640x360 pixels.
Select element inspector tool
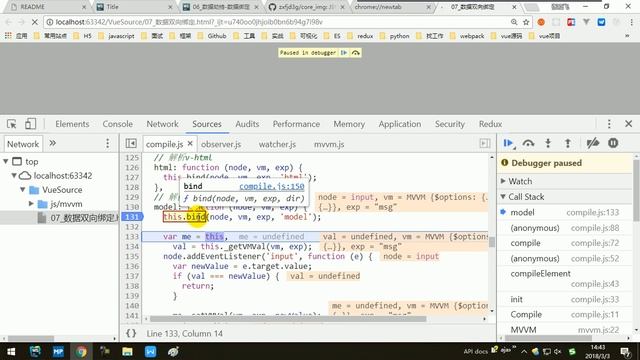[x=11, y=124]
